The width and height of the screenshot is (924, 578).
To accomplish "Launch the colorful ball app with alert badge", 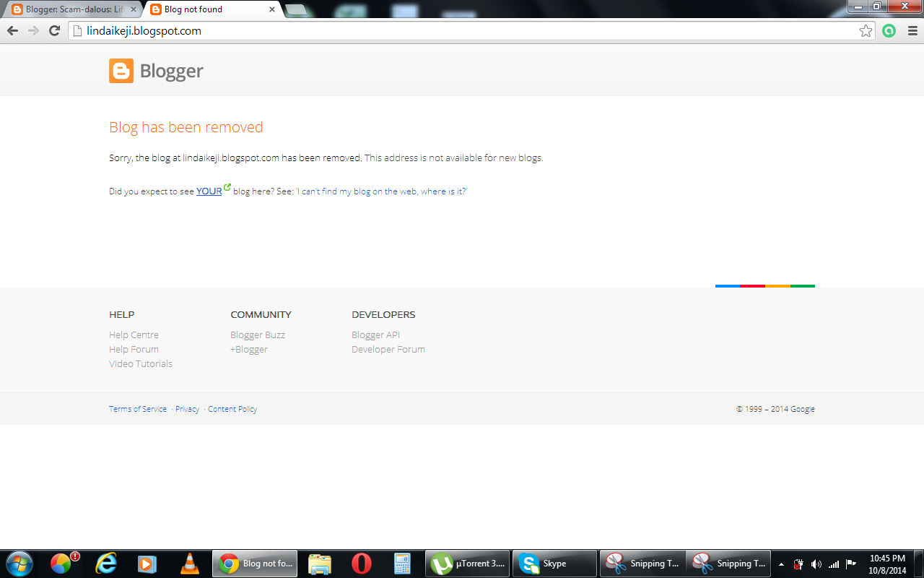I will [x=63, y=563].
